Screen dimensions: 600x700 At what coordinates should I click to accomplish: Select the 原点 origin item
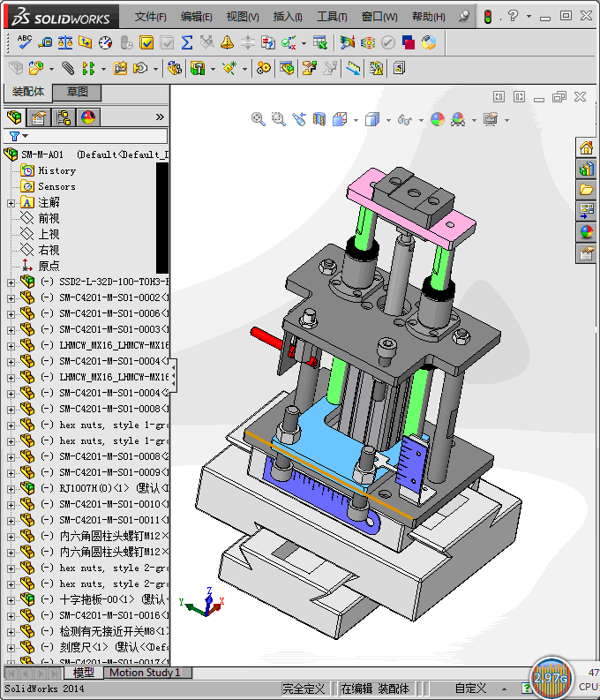point(49,266)
